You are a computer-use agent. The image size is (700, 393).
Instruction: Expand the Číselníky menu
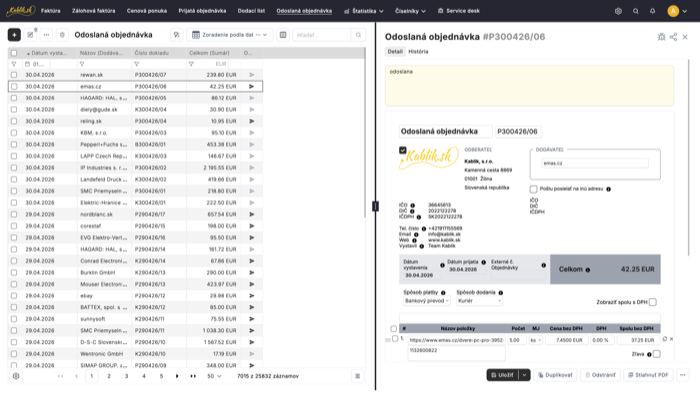(x=410, y=11)
